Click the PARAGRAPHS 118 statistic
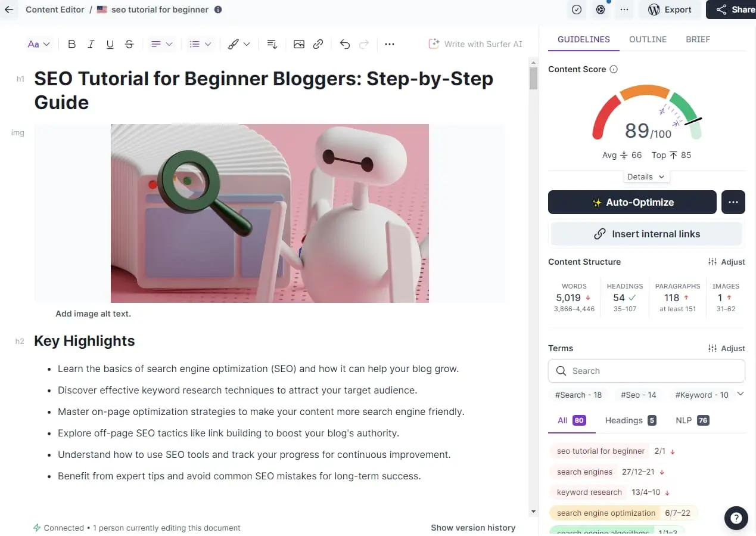The height and width of the screenshot is (536, 756). click(677, 297)
